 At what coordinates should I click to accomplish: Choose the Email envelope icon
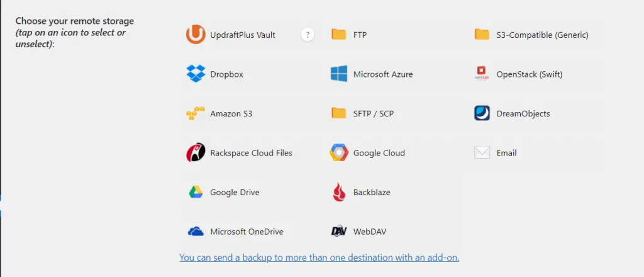(482, 153)
